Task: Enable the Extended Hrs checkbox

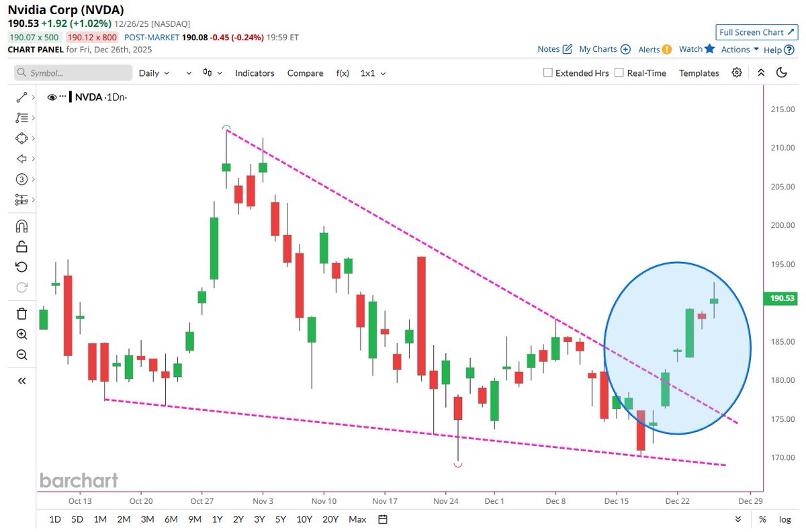Action: pos(548,73)
